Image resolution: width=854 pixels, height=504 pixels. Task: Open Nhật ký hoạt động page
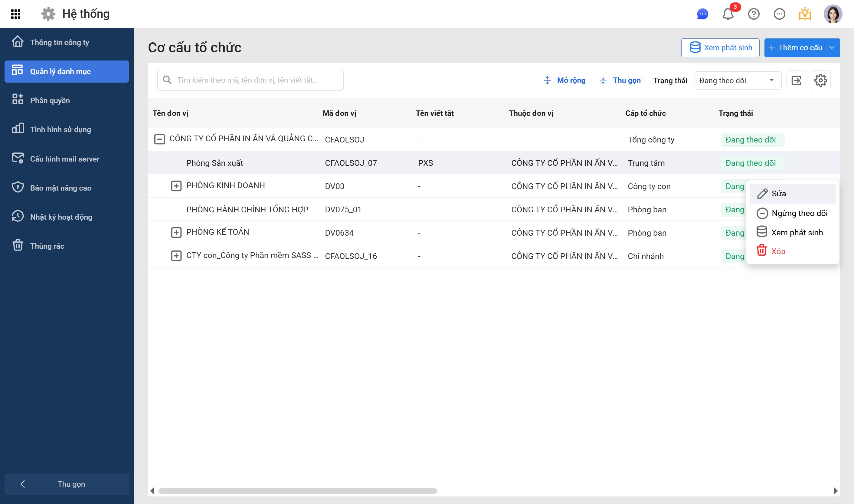[67, 217]
